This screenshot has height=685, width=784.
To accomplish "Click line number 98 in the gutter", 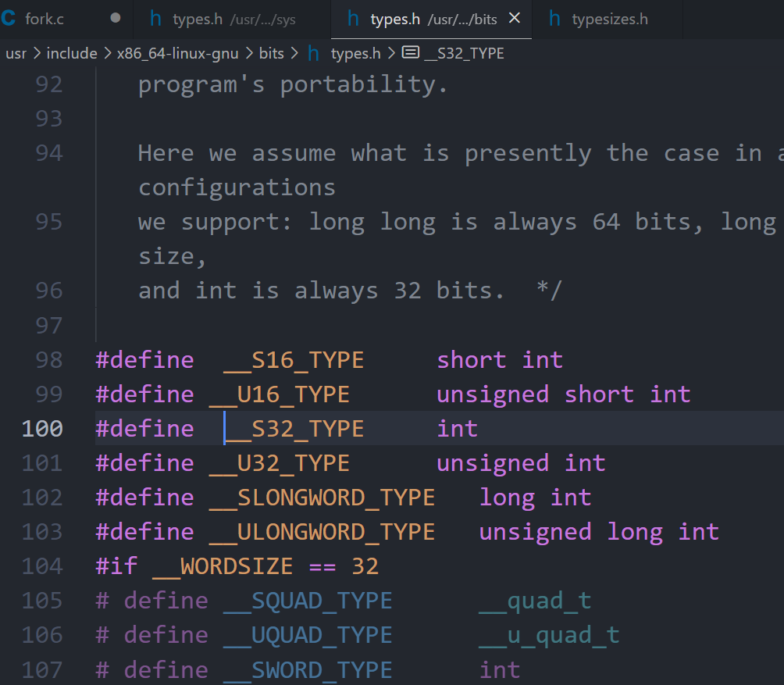I will (49, 360).
